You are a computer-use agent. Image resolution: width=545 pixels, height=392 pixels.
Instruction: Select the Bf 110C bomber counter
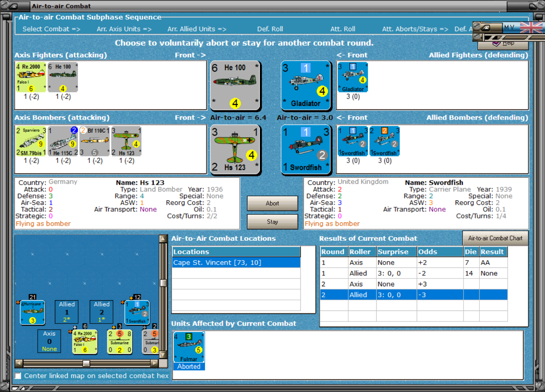tap(95, 141)
